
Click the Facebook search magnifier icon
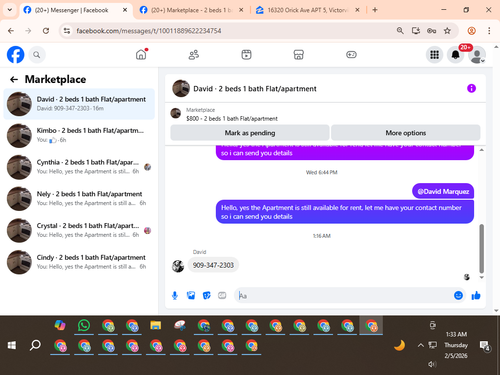click(37, 55)
